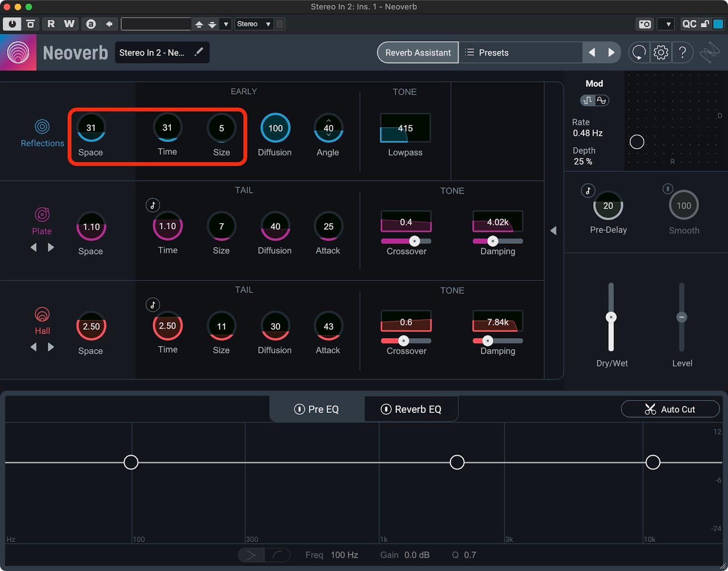Click the blend pad circular handle

coord(637,142)
